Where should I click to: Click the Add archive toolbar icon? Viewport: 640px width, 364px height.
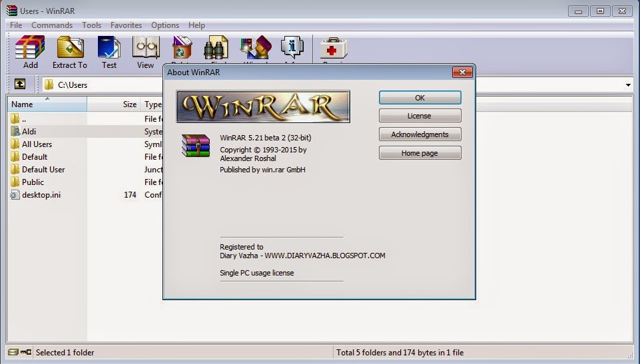coord(30,48)
